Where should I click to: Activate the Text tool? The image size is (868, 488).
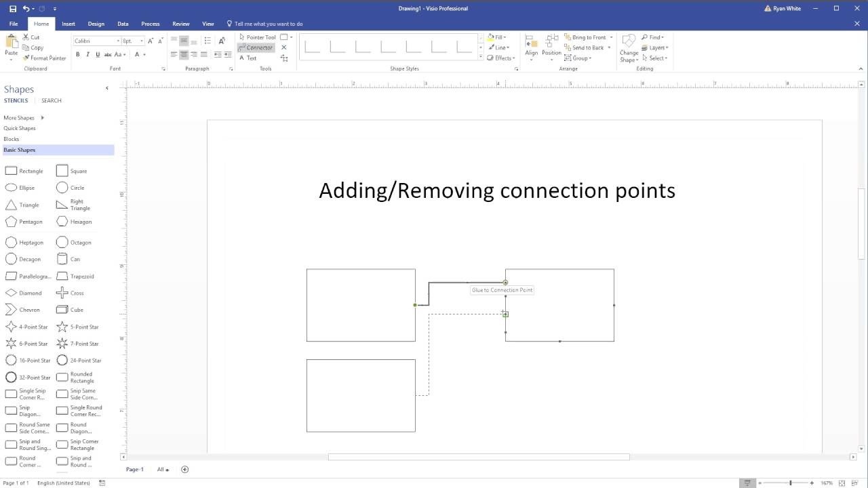click(248, 58)
